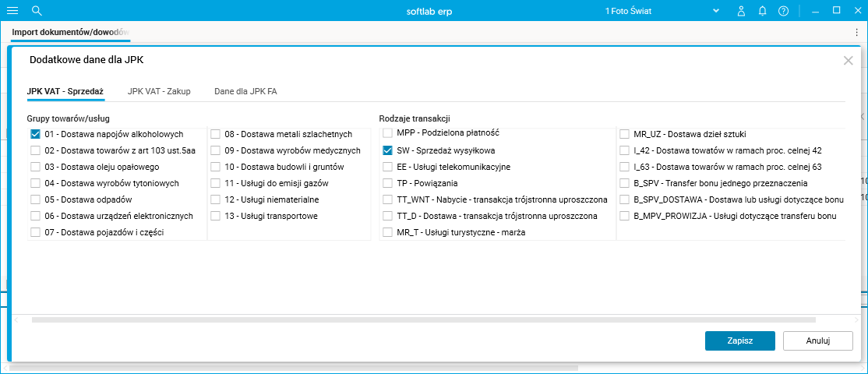Open Dane dla JPK FA tab
The image size is (868, 374).
tap(245, 91)
